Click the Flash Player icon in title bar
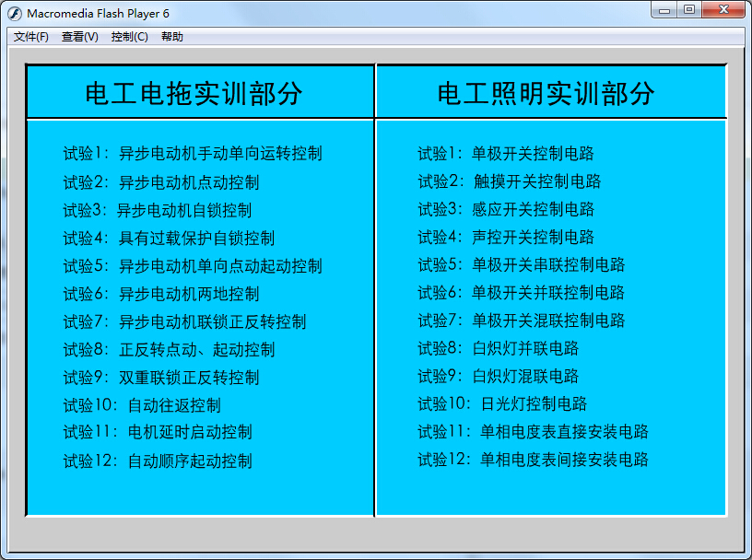The image size is (752, 560). 15,12
